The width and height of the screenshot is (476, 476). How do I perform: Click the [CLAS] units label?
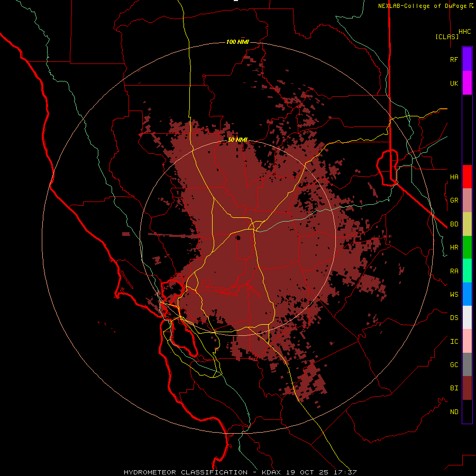[x=447, y=36]
